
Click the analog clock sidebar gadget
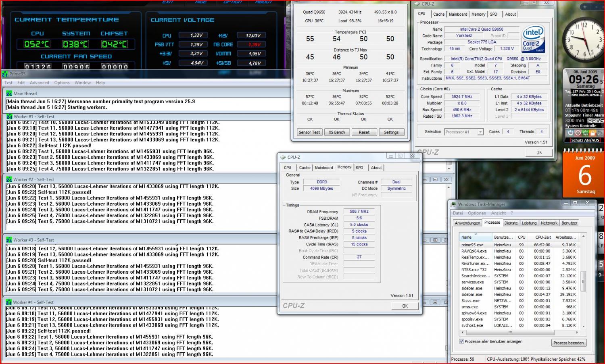pos(583,39)
